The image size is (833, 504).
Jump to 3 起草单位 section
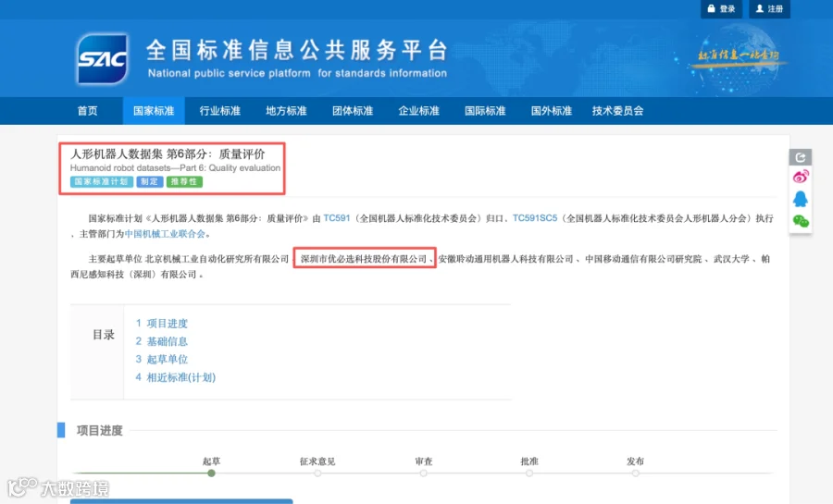pyautogui.click(x=161, y=359)
